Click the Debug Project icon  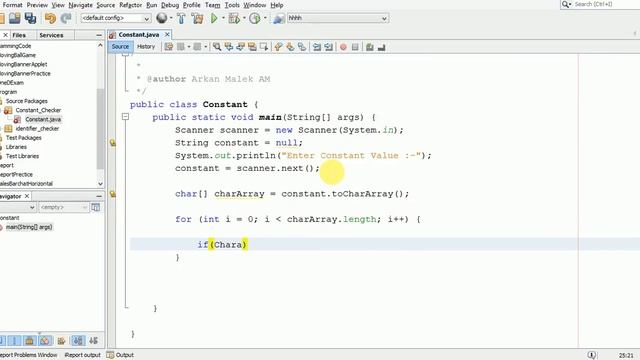point(234,18)
